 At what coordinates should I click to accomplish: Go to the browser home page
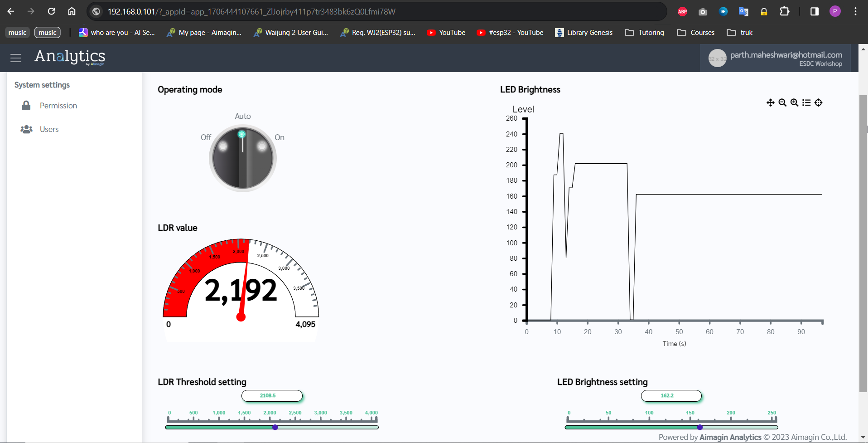pos(72,11)
